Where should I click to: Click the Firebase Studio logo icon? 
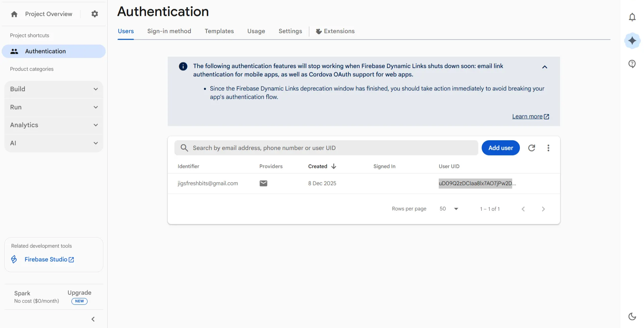click(x=14, y=260)
